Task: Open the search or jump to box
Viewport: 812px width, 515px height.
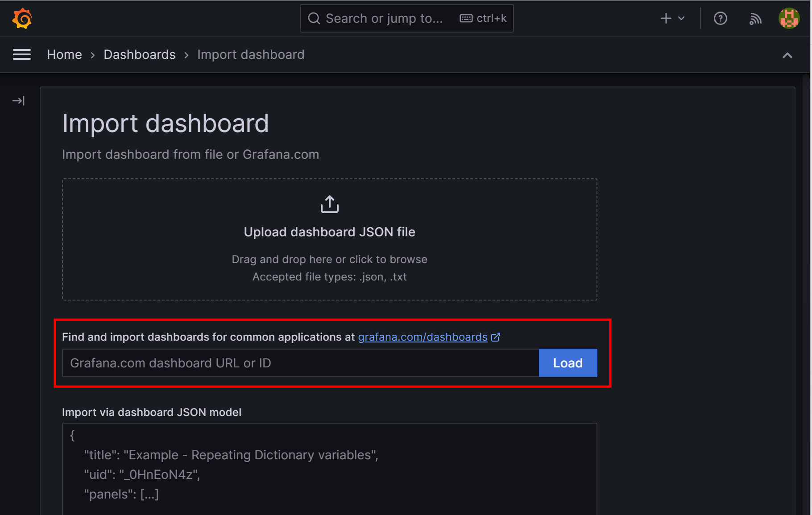Action: coord(406,18)
